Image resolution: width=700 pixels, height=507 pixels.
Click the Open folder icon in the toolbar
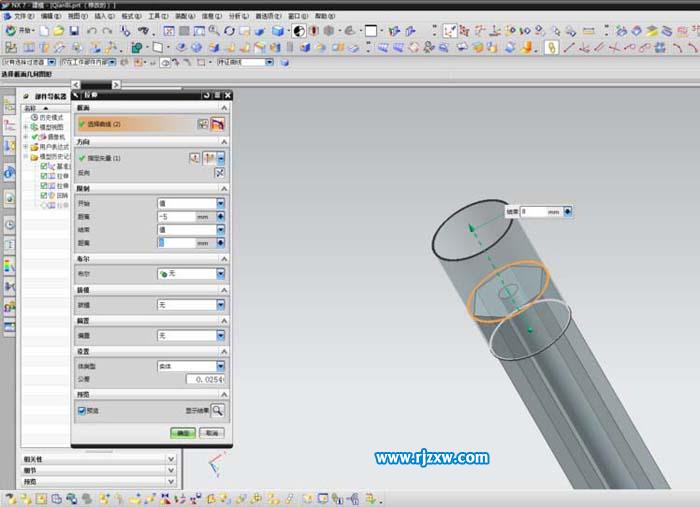tap(59, 32)
